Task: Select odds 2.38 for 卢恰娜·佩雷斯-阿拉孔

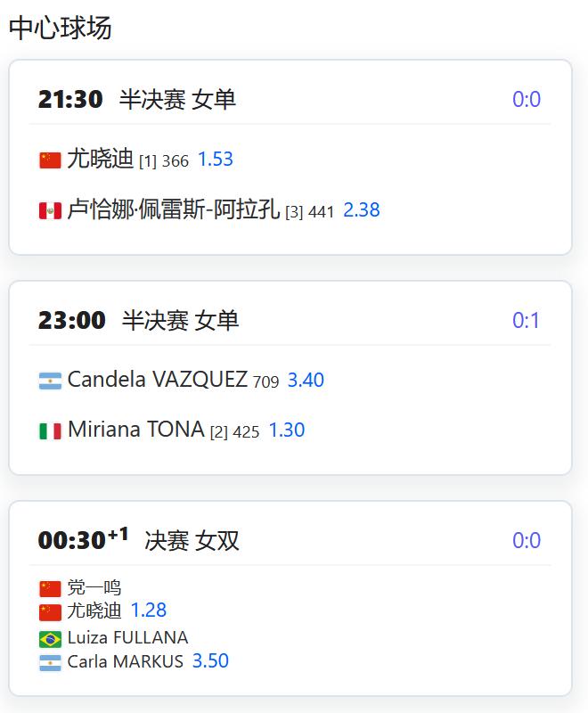Action: click(x=361, y=210)
